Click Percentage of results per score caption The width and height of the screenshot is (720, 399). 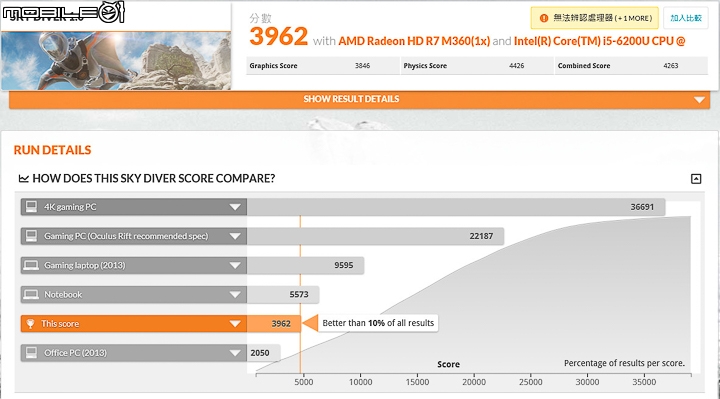click(x=624, y=363)
